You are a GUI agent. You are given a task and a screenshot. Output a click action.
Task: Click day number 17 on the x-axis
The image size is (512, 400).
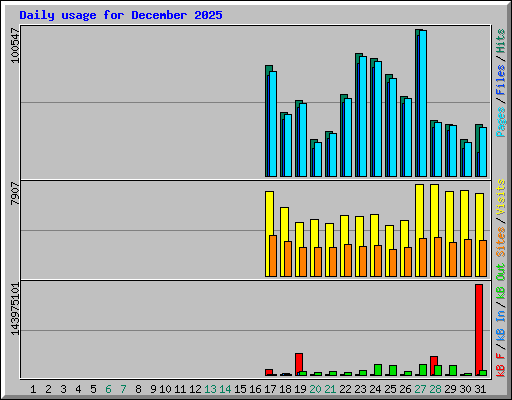(270, 389)
